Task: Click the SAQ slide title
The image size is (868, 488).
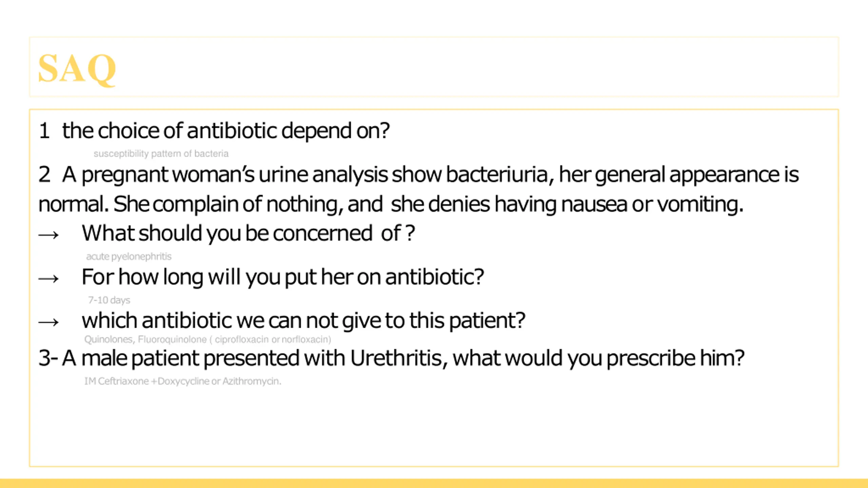Action: (x=77, y=68)
